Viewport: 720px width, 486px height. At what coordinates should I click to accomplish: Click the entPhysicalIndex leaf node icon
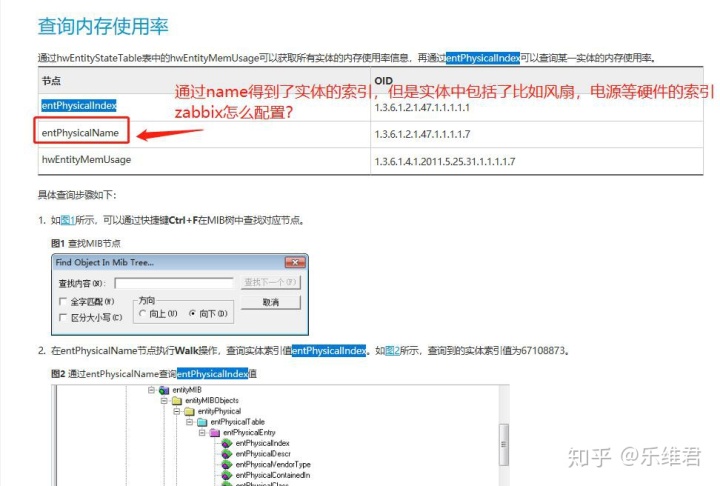click(x=227, y=443)
